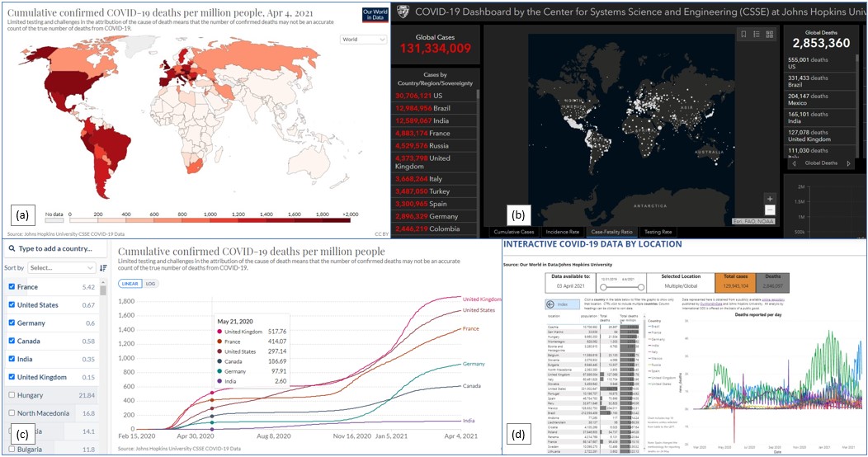Click the Total cases orange card
The image size is (868, 457).
click(x=736, y=282)
